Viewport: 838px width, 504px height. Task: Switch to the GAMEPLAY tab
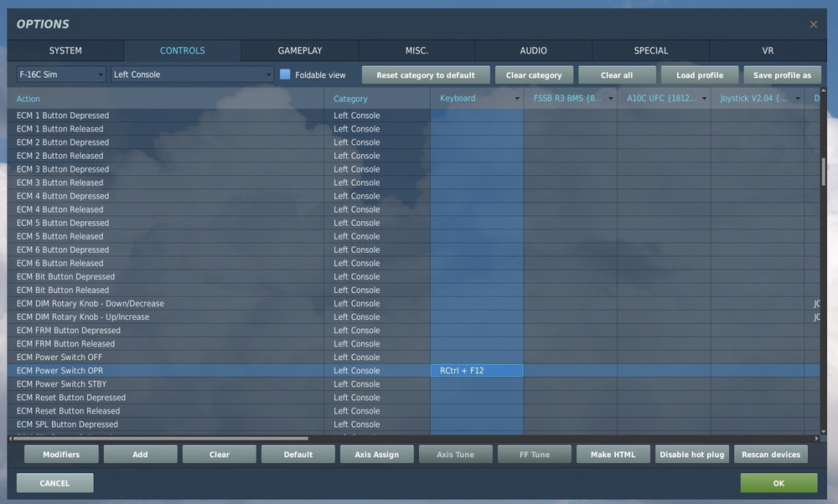[299, 50]
